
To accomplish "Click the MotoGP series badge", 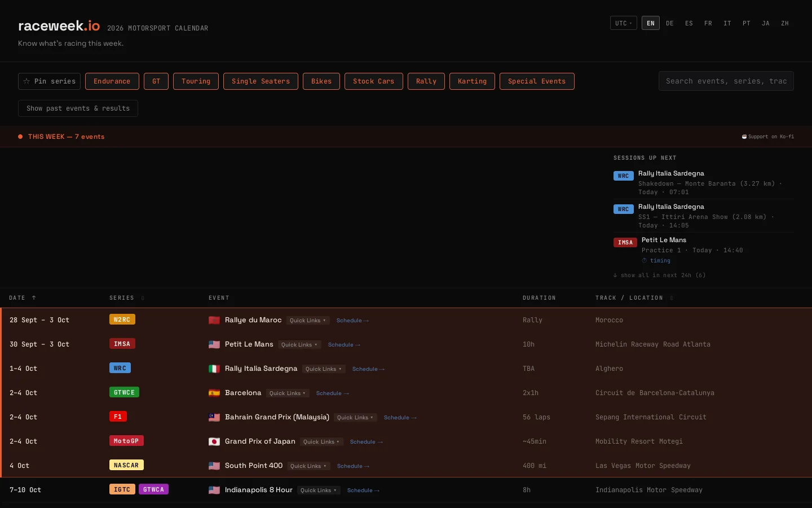I will tap(126, 441).
